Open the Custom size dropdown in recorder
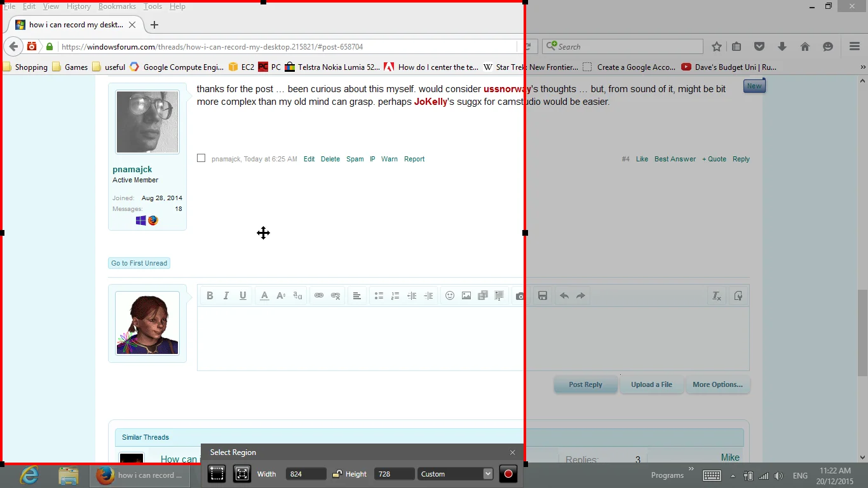Viewport: 868px width, 488px height. pyautogui.click(x=455, y=474)
